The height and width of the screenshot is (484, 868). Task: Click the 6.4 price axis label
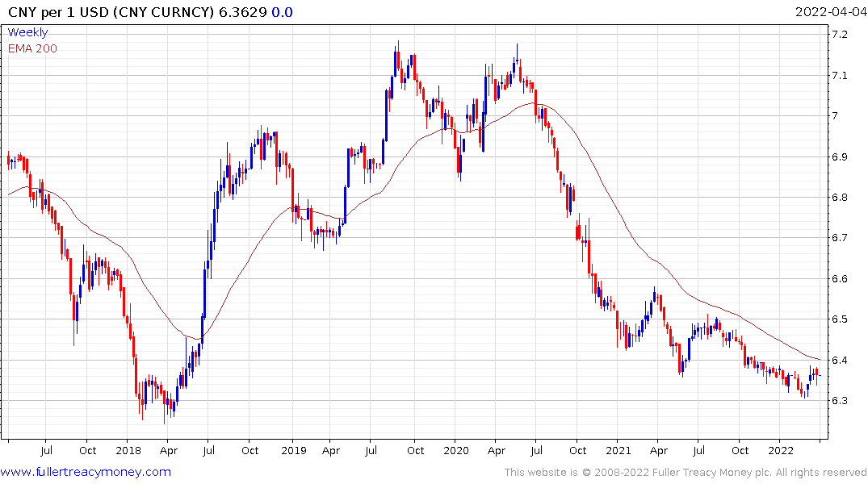(x=839, y=360)
